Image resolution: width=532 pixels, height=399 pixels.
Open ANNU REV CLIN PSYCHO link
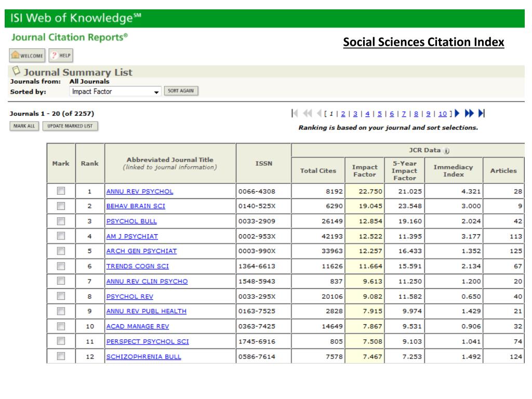pos(147,281)
